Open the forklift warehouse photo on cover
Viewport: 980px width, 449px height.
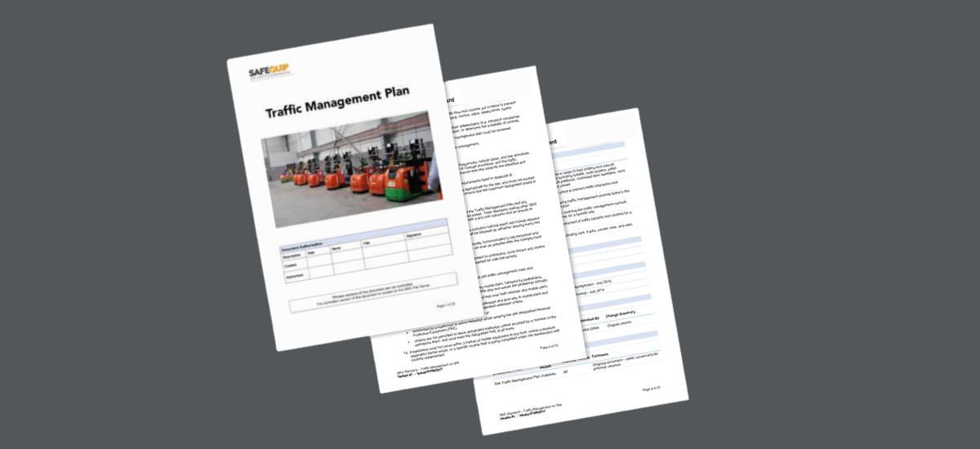click(354, 168)
